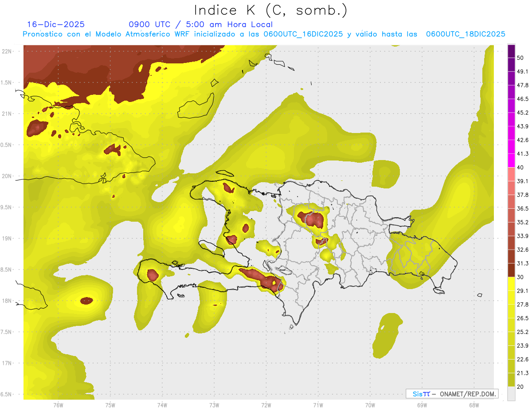Click the legend value "32.6"

[523, 250]
